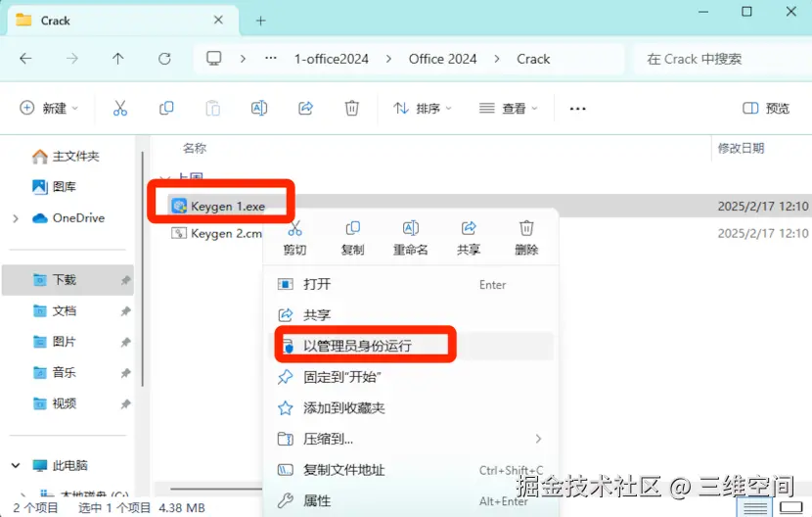
Task: Open OneDrive in sidebar
Action: click(68, 217)
